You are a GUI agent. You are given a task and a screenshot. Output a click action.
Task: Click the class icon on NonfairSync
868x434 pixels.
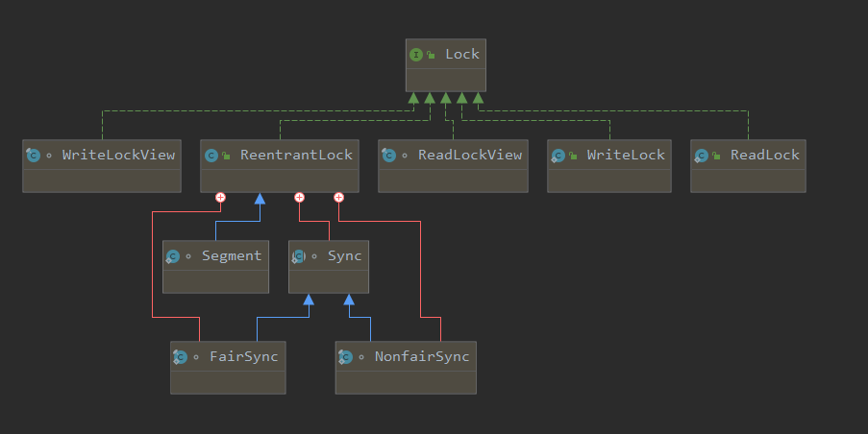[345, 357]
